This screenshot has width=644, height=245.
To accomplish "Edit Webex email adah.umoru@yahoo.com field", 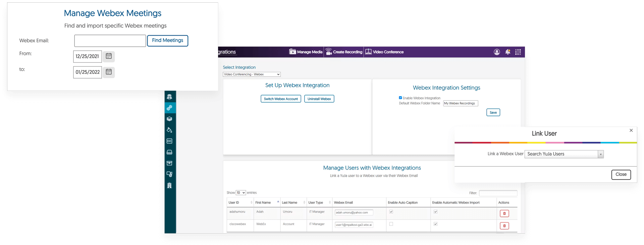I will pos(354,212).
